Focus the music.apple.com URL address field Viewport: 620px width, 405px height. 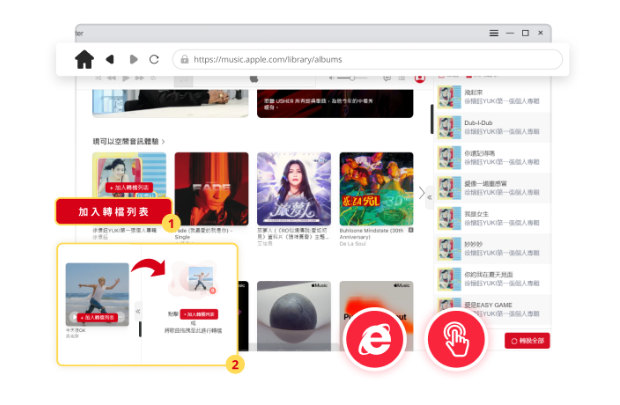point(367,59)
